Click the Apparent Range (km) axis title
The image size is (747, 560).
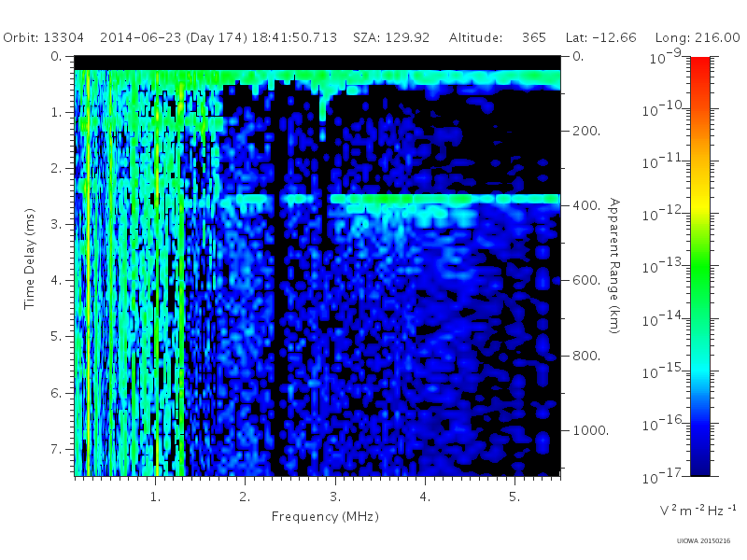(614, 266)
